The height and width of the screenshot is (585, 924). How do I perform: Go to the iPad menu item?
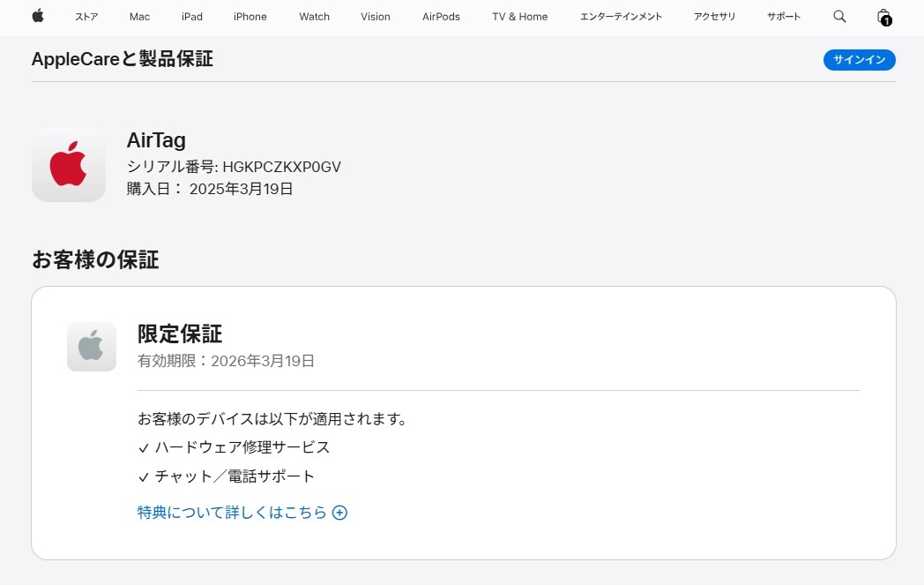pos(192,17)
